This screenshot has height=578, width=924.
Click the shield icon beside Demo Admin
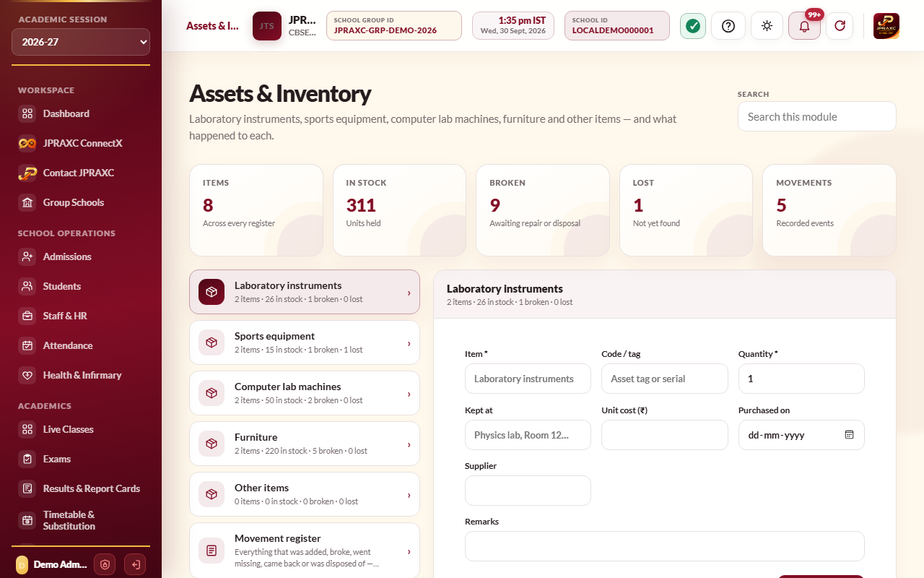coord(105,564)
